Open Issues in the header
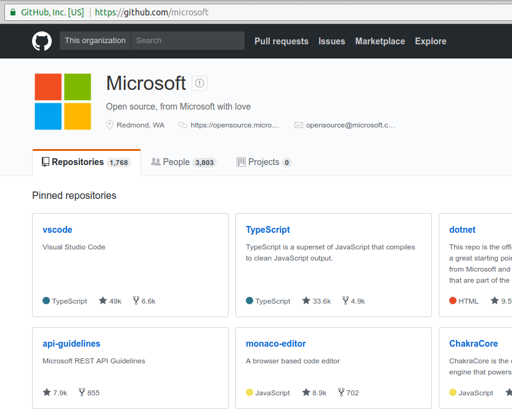512x420 pixels. 331,41
